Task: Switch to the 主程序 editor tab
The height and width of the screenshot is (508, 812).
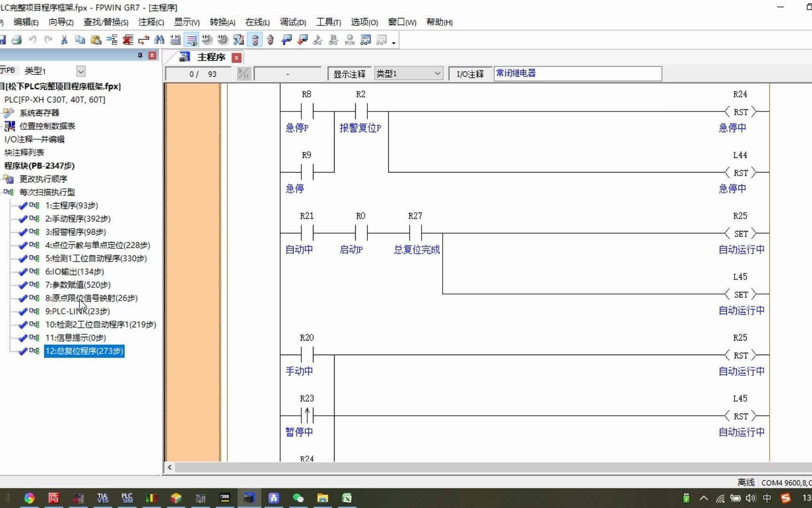Action: [x=211, y=57]
